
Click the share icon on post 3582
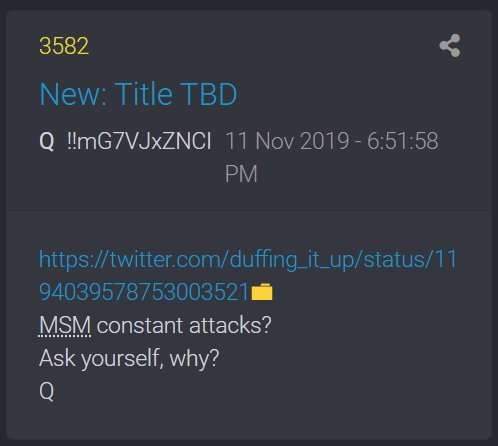click(450, 45)
